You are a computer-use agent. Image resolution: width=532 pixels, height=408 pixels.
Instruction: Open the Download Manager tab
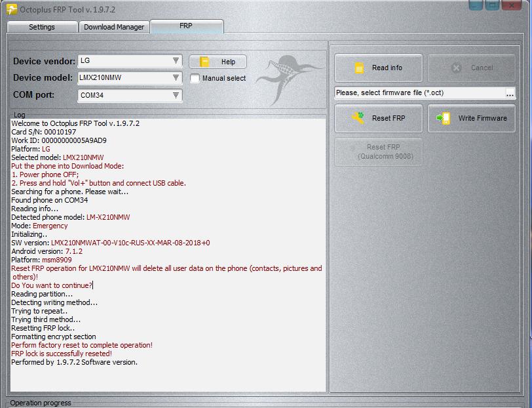click(x=114, y=27)
